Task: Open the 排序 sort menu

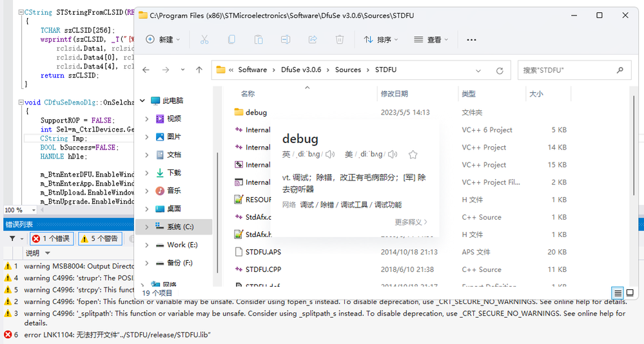Action: pyautogui.click(x=381, y=39)
